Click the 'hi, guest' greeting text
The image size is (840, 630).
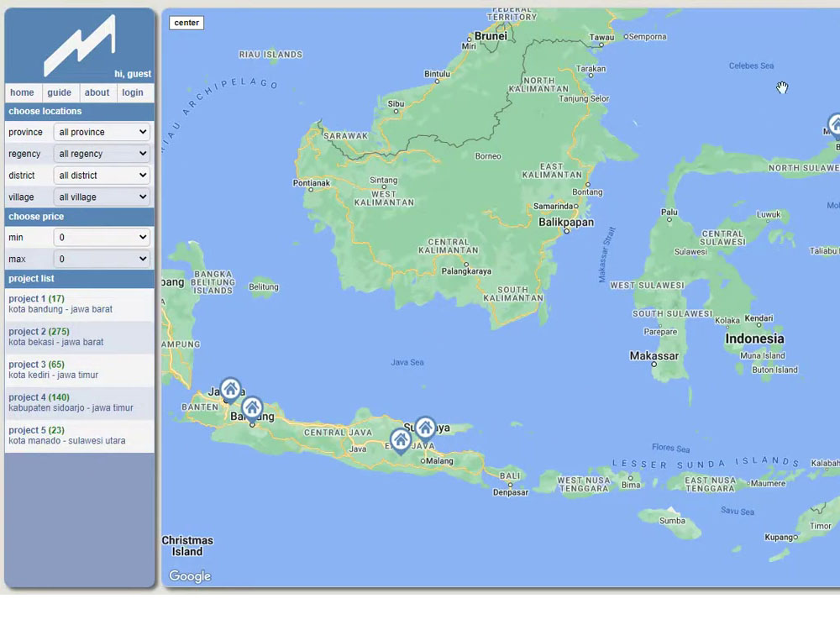(x=133, y=74)
